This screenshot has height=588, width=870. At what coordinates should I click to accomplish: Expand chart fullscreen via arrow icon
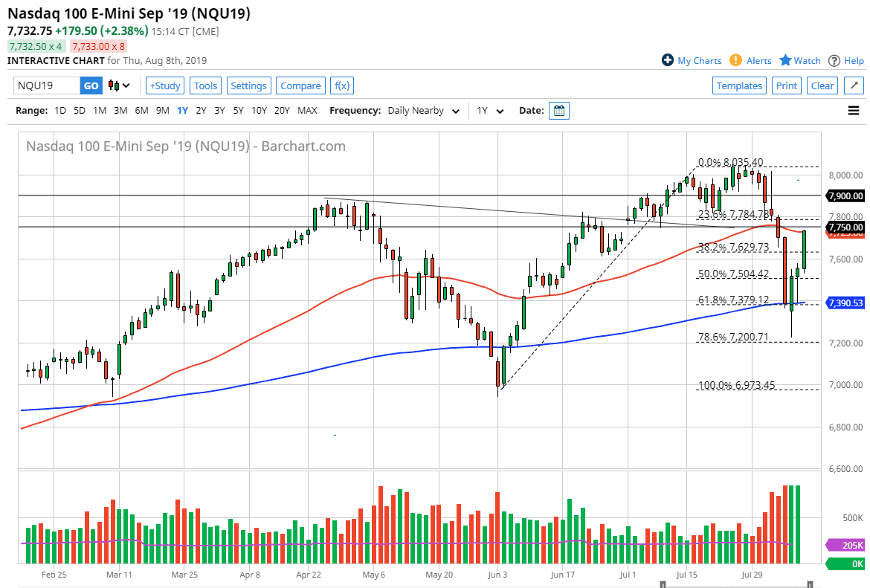(854, 85)
